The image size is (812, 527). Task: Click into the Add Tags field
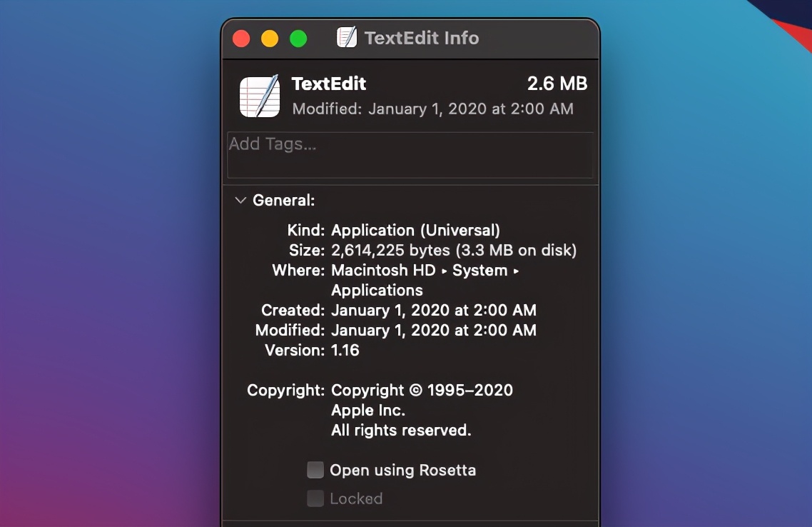(x=410, y=154)
